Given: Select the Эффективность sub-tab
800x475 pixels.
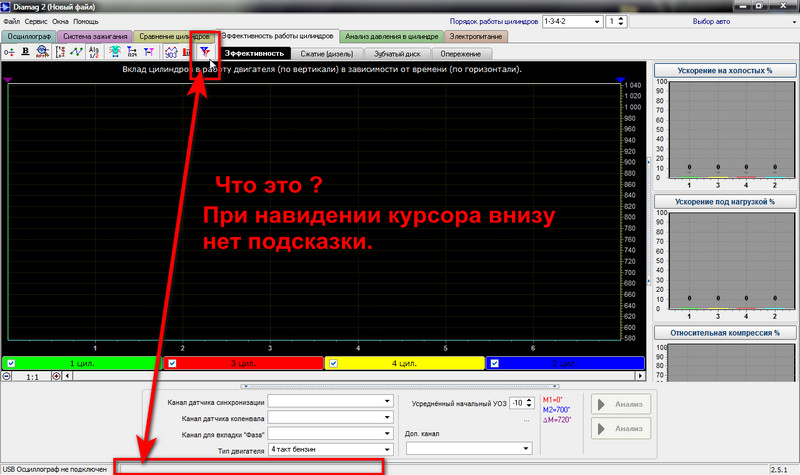Looking at the screenshot, I should click(254, 54).
